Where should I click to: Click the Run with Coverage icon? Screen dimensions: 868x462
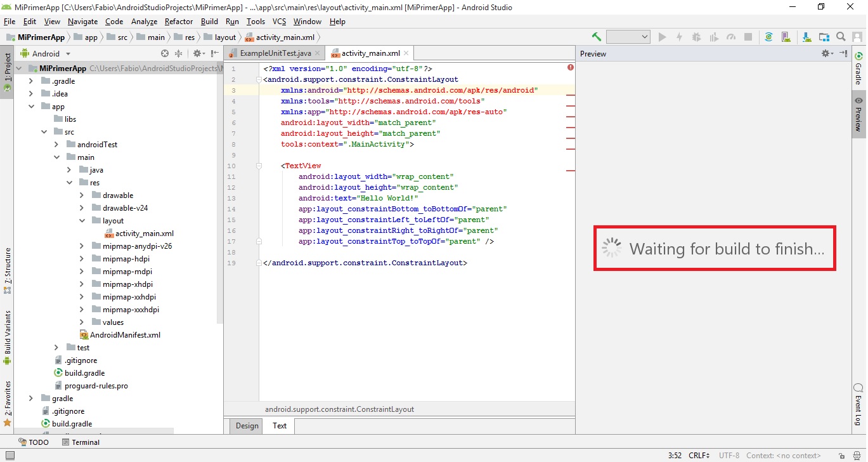point(714,37)
